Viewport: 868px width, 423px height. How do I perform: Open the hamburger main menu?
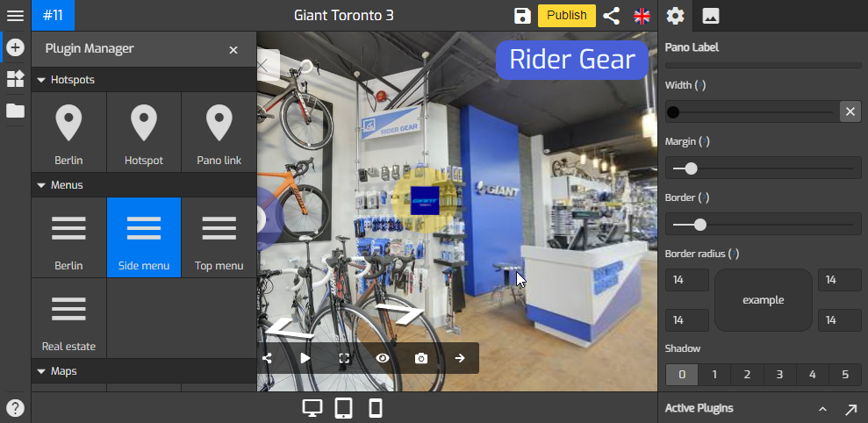[15, 16]
